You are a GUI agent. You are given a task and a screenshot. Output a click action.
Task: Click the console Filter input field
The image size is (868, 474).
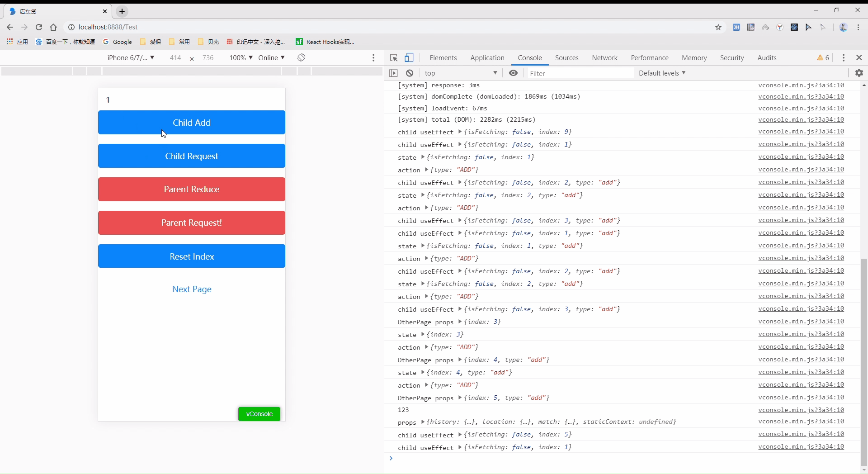pos(580,73)
